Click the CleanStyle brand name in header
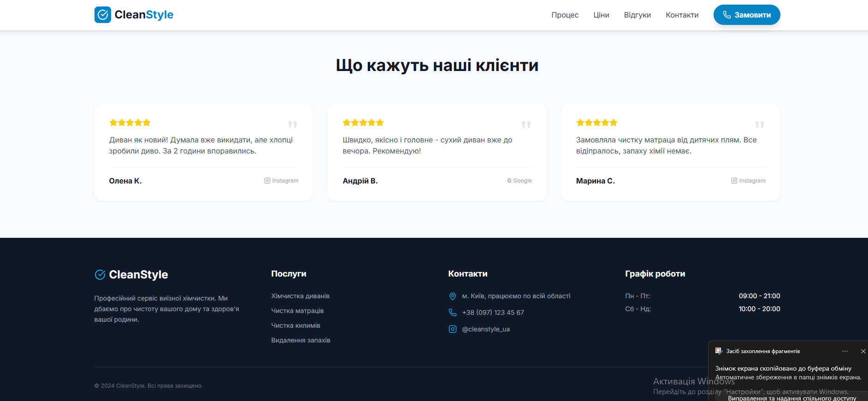The image size is (868, 401). pos(144,15)
